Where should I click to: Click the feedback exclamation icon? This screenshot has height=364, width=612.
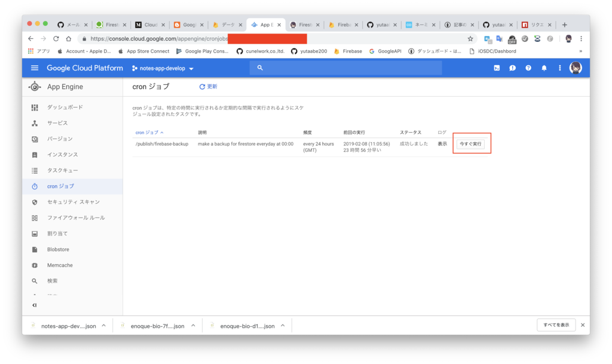click(512, 68)
